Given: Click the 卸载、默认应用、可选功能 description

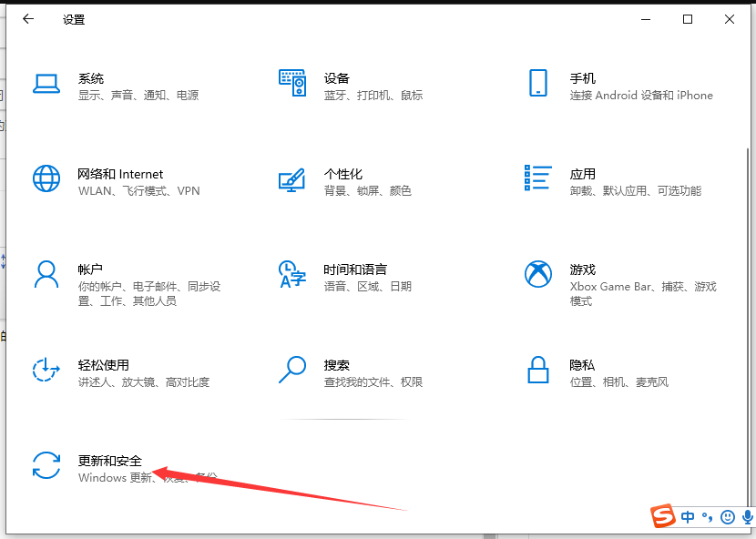Looking at the screenshot, I should click(x=636, y=191).
